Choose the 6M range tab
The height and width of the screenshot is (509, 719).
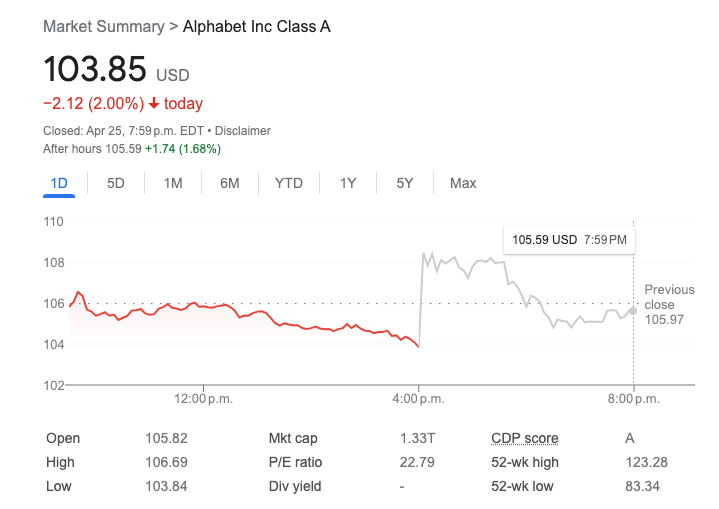coord(230,183)
